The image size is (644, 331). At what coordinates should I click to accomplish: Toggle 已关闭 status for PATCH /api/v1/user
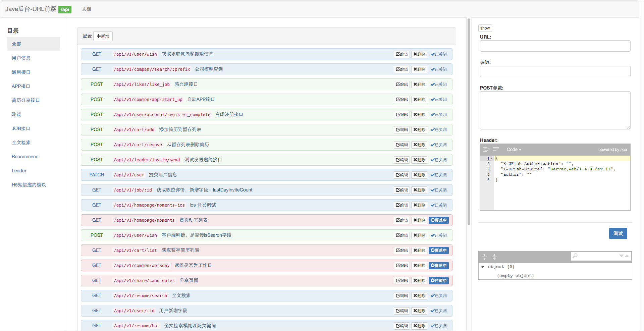(439, 175)
